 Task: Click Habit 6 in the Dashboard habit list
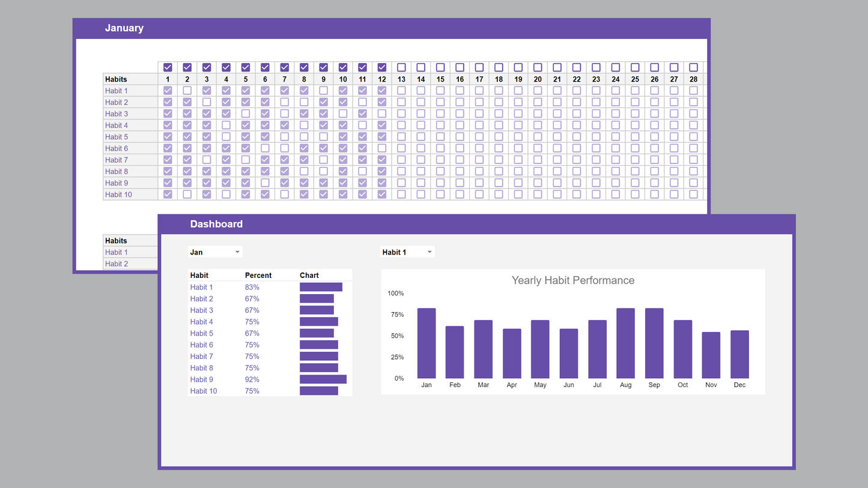pyautogui.click(x=202, y=345)
